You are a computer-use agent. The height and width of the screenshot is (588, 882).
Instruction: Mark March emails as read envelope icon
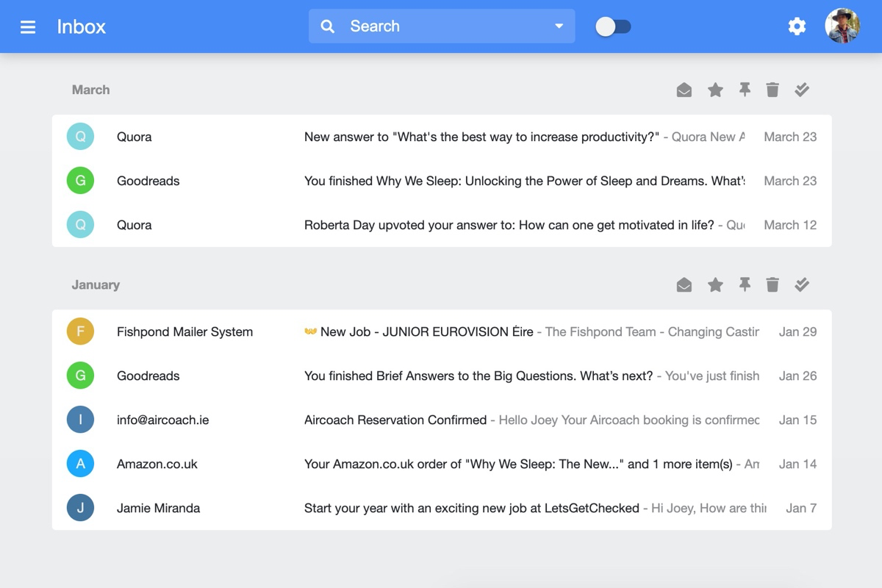684,90
